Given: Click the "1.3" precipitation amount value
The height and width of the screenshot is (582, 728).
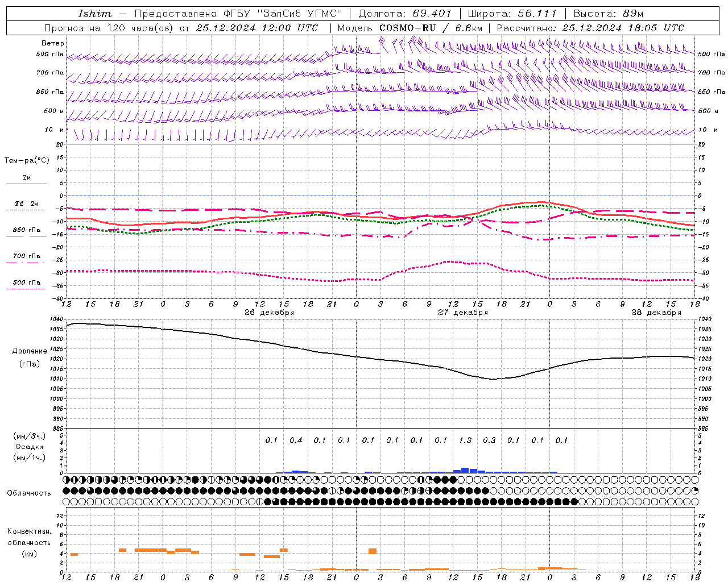Looking at the screenshot, I should click(x=465, y=440).
